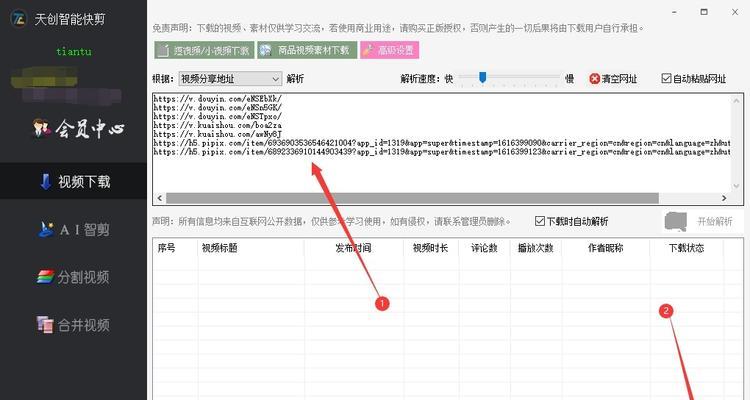Click inside the URL list text area
The width and height of the screenshot is (750, 400).
(441, 144)
